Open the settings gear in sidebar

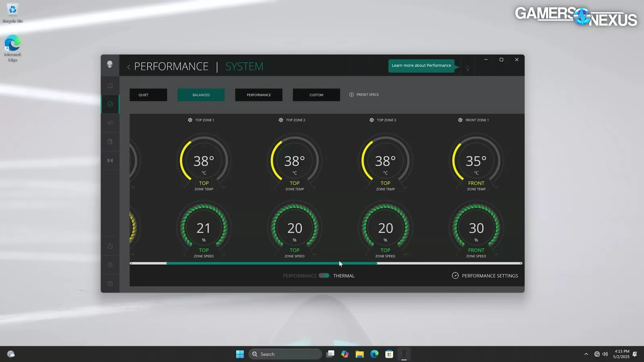tap(110, 265)
